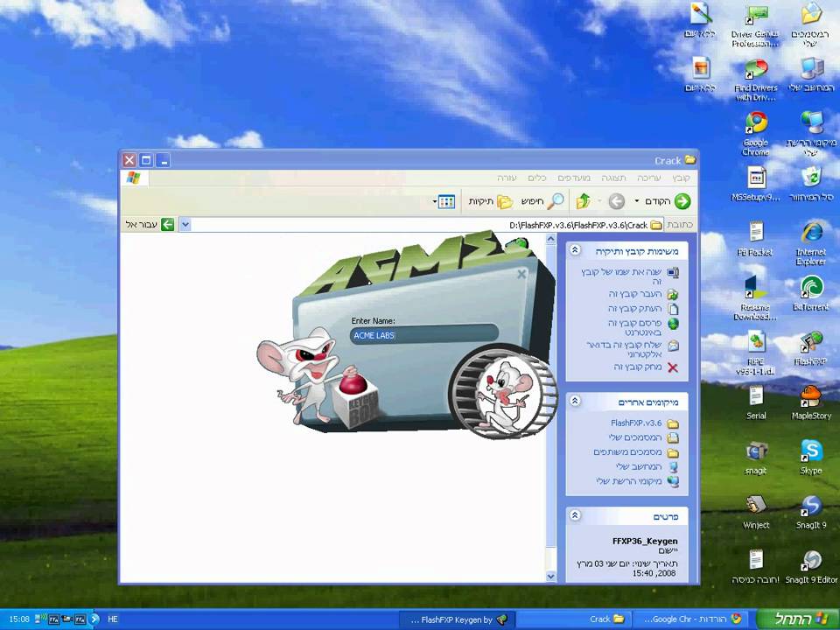
Task: Open the Search magnifier tool
Action: point(542,201)
